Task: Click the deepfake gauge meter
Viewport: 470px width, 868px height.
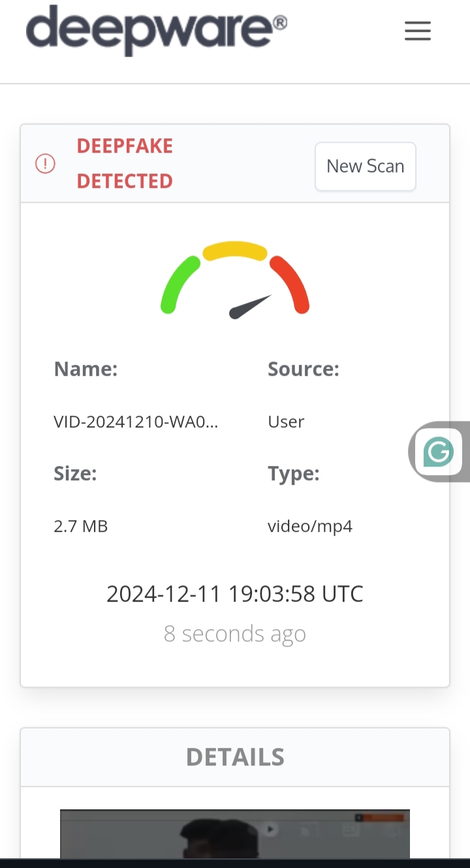Action: point(235,281)
